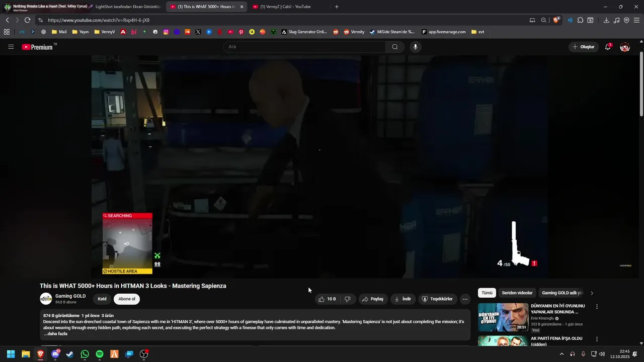This screenshot has width=644, height=362.
Task: Click the Katıl join button
Action: [x=102, y=299]
